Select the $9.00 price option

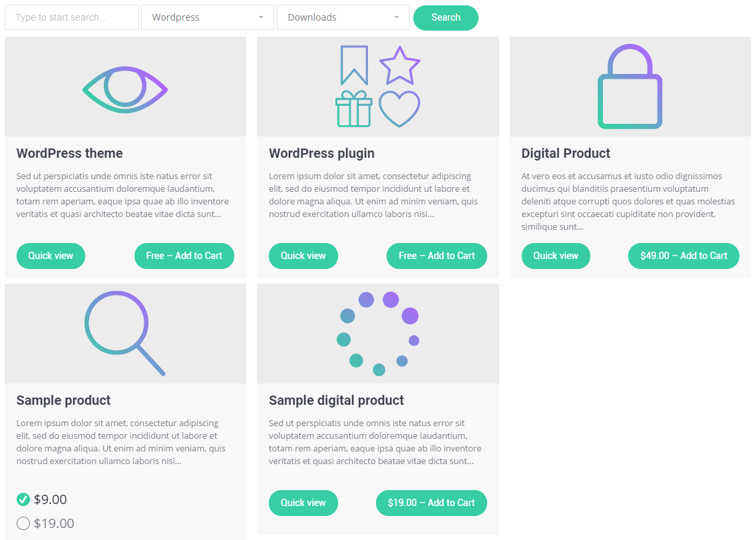pyautogui.click(x=23, y=499)
